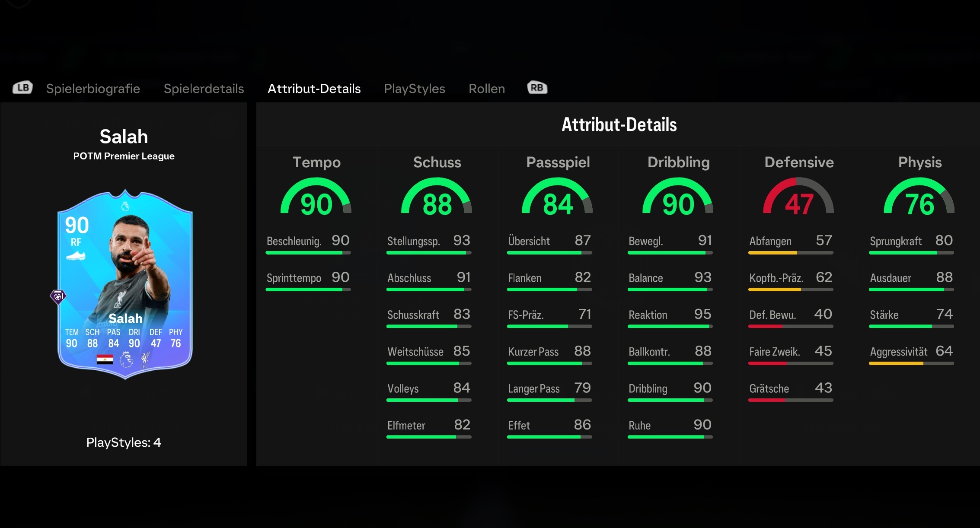Click the Liverpool club crest on the card
980x528 pixels.
pos(145,359)
